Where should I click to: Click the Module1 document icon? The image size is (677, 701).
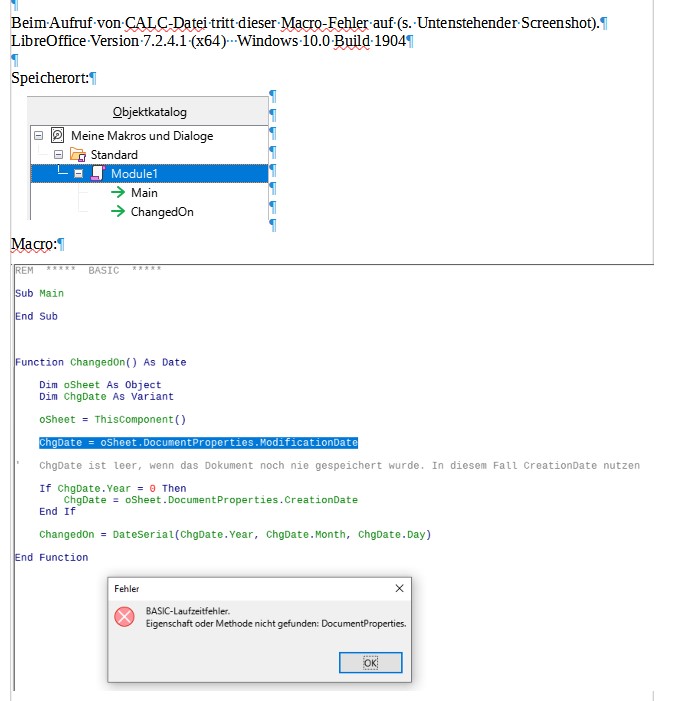point(97,173)
